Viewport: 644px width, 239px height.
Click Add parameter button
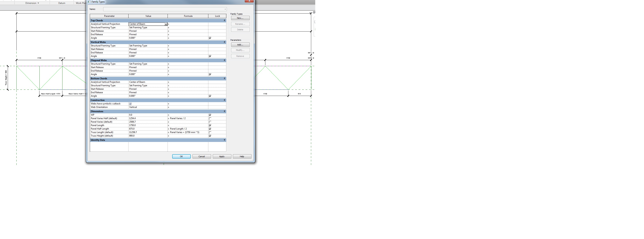click(x=240, y=45)
